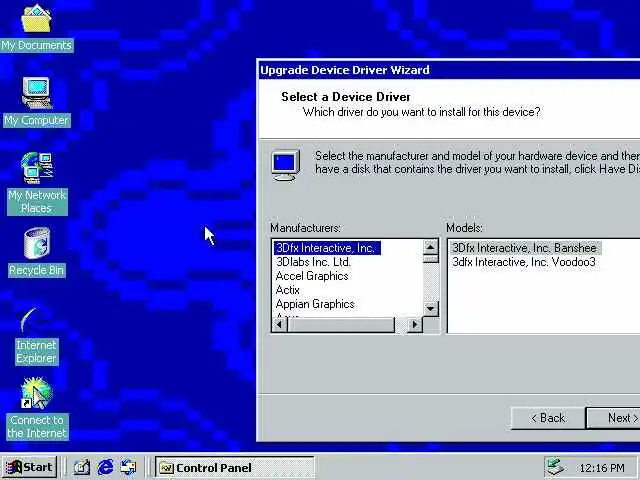640x480 pixels.
Task: Select the My Computer desktop icon
Action: [x=36, y=102]
